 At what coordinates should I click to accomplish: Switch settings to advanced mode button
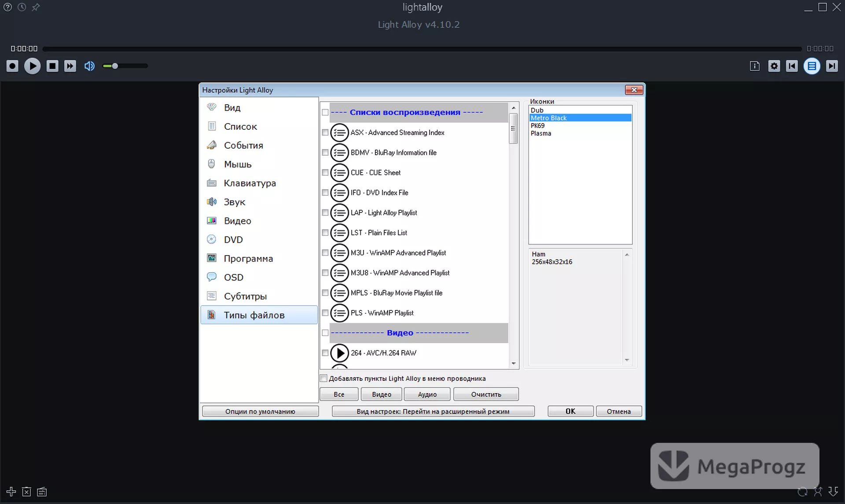[x=433, y=412]
